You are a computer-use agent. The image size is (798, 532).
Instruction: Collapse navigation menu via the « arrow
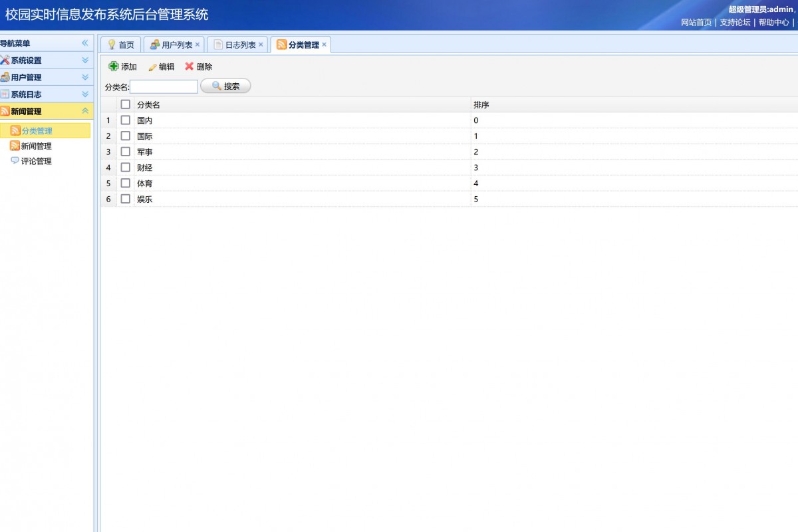tap(85, 43)
